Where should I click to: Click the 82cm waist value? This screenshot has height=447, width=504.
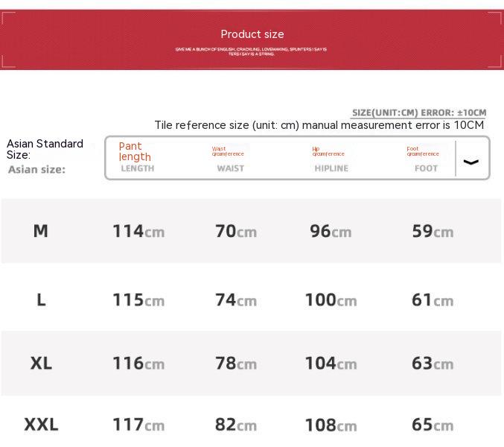click(235, 425)
